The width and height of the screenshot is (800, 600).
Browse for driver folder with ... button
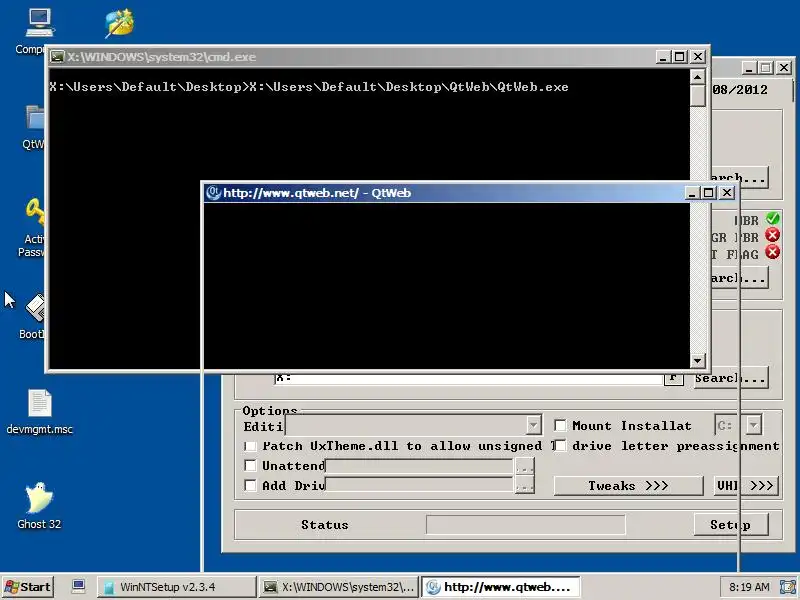tap(524, 485)
